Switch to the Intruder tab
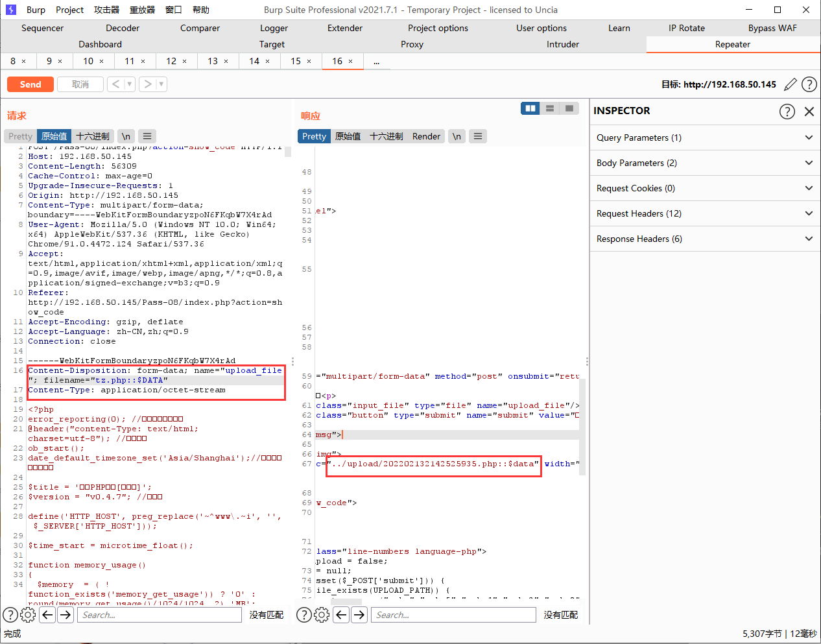 (563, 44)
